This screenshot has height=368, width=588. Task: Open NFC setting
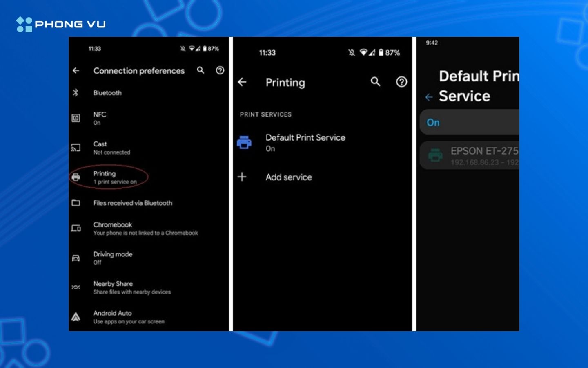[100, 118]
